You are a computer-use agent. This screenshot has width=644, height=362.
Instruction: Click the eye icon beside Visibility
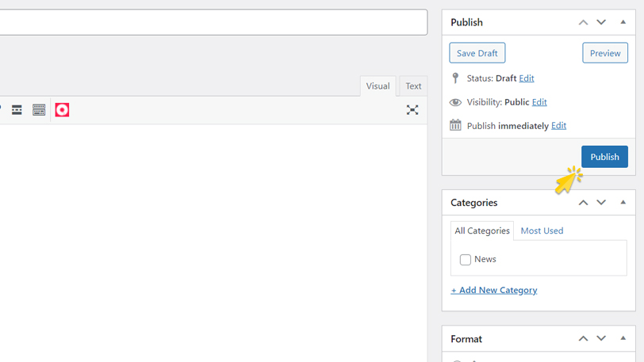[455, 102]
